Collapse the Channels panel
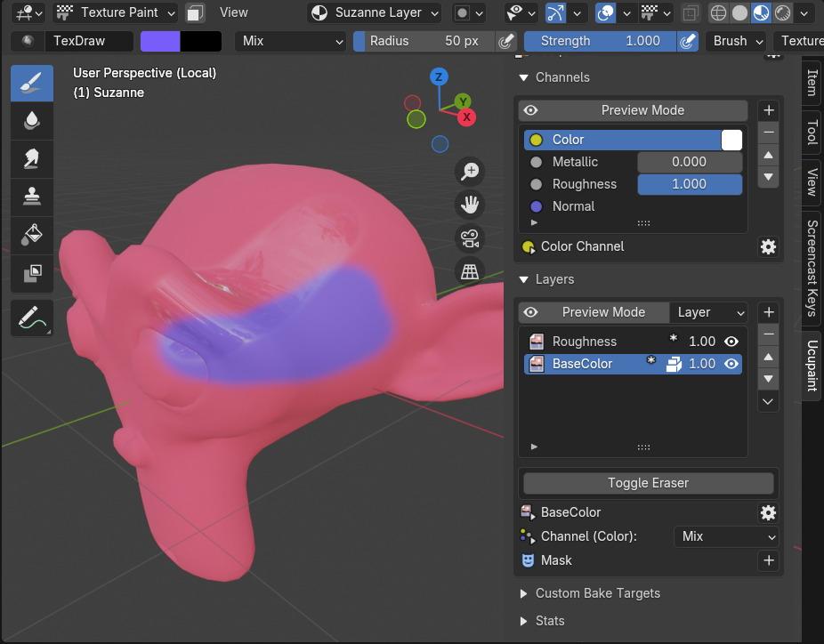The image size is (824, 644). coord(523,77)
